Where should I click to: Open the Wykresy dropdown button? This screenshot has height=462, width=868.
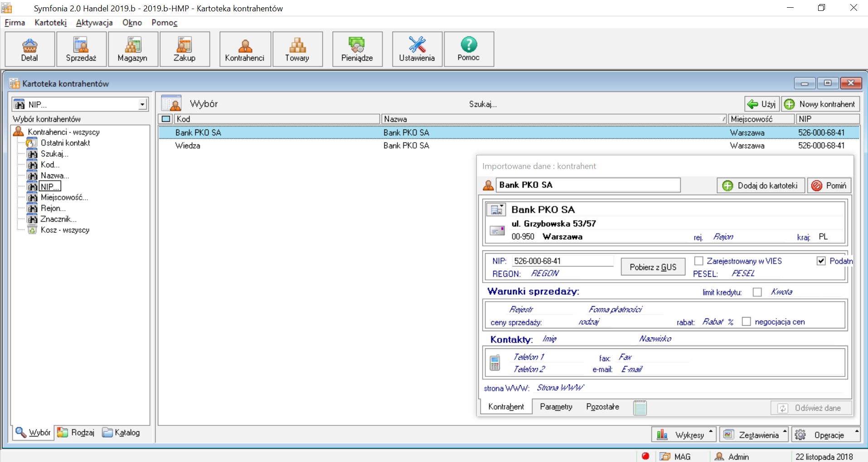point(684,435)
